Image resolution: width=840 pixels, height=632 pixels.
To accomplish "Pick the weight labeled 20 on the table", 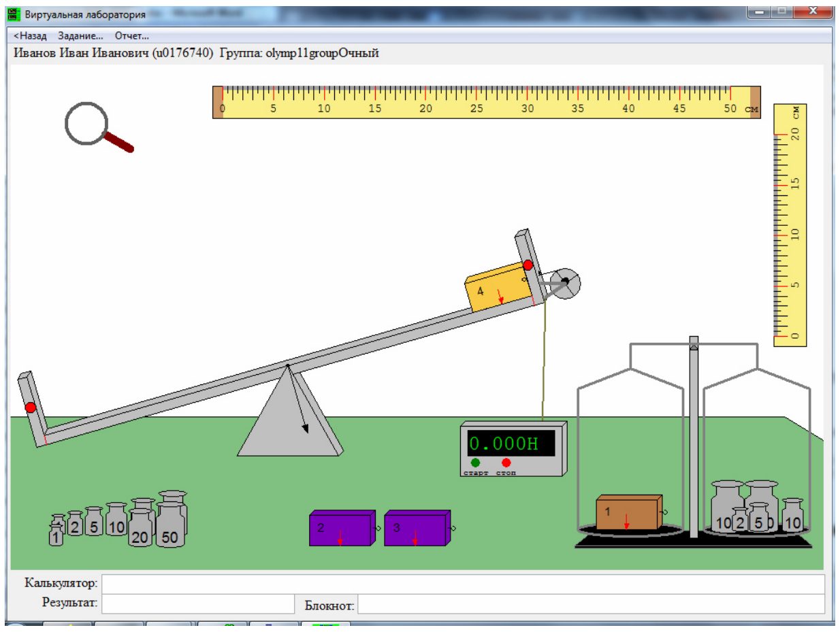I will [x=140, y=528].
